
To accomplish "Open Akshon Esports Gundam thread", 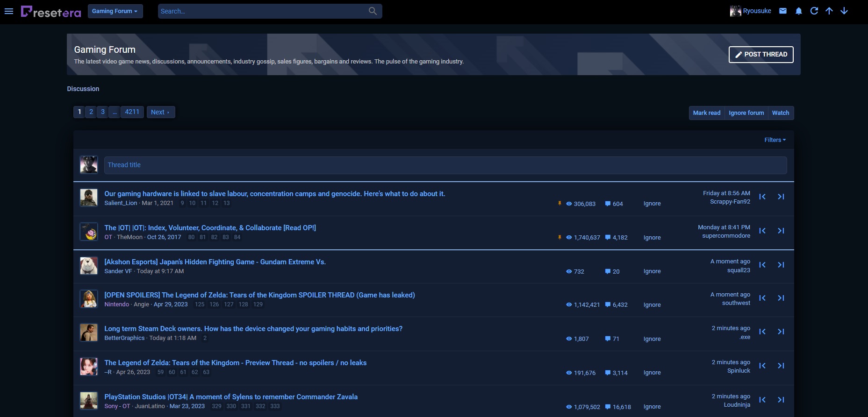I will [215, 262].
